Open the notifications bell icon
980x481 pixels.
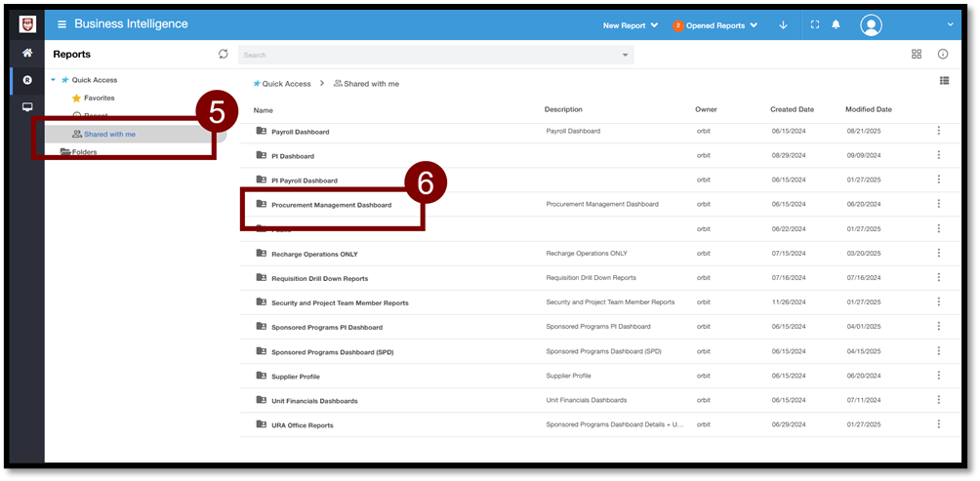(x=836, y=25)
